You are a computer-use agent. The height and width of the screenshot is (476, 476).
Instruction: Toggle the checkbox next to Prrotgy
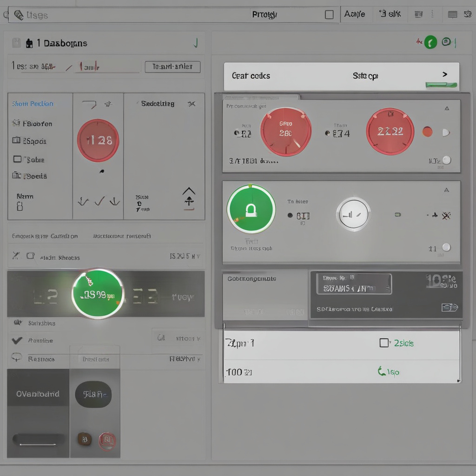(x=329, y=15)
